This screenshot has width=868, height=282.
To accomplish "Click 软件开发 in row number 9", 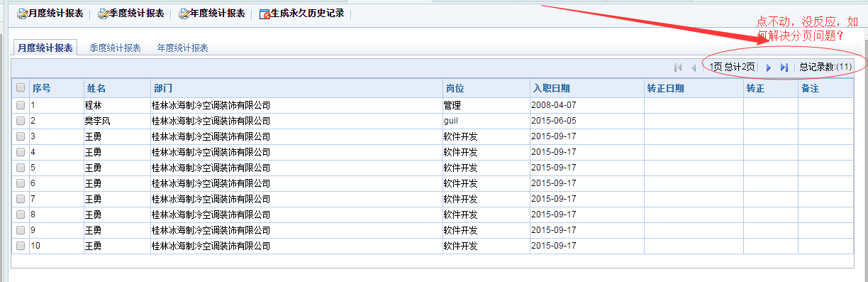I will [461, 230].
